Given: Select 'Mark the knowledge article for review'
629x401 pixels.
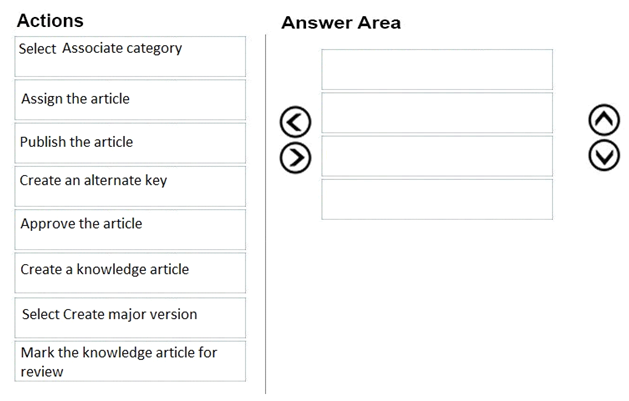Looking at the screenshot, I should click(130, 361).
